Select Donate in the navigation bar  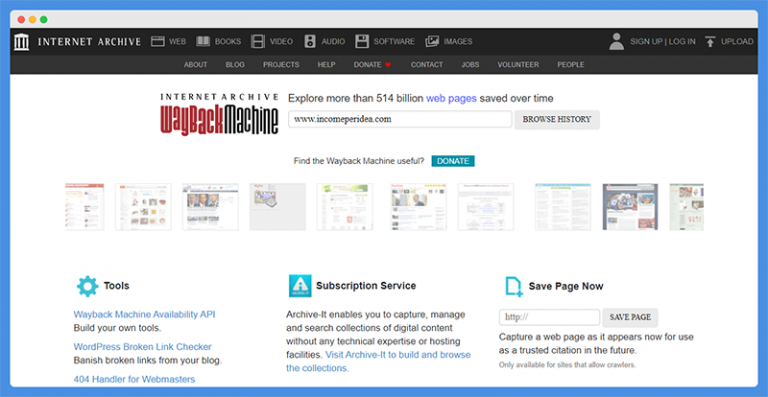[367, 65]
